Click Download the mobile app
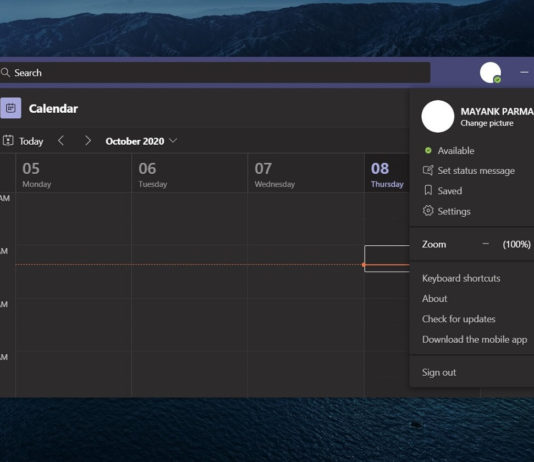 (x=474, y=339)
